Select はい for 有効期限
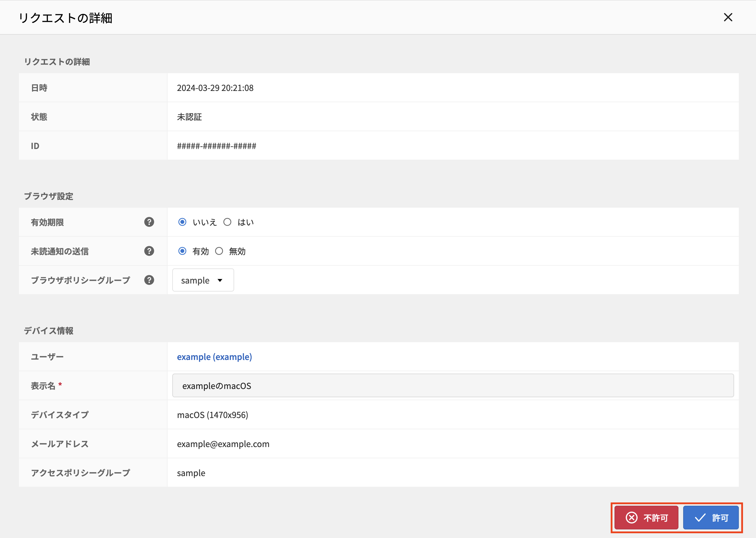The height and width of the screenshot is (538, 756). pos(227,222)
